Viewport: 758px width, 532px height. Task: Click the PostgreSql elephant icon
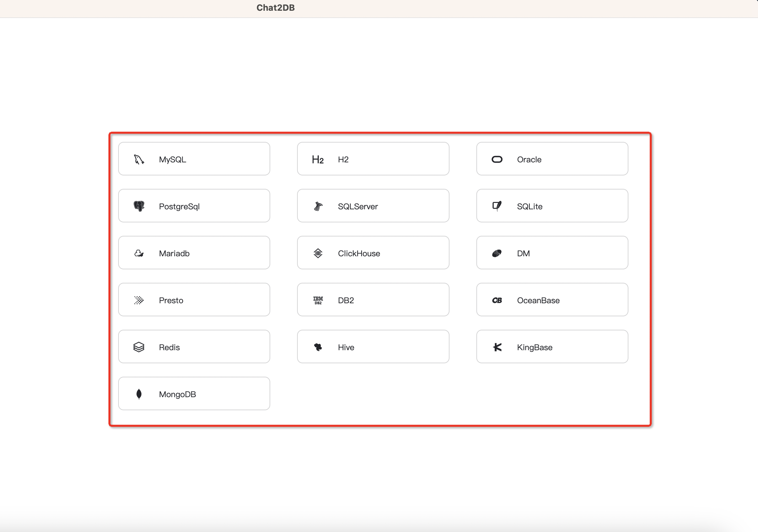139,206
